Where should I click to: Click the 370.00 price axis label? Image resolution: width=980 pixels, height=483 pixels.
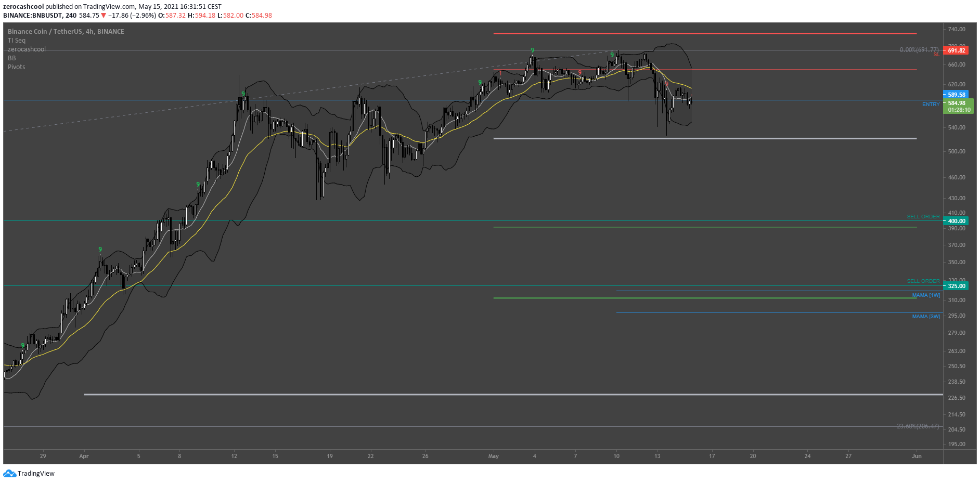pos(957,245)
